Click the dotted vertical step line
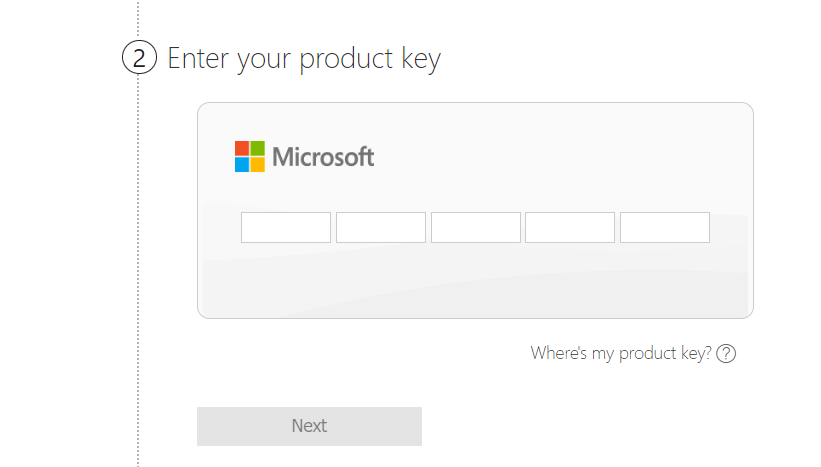This screenshot has width=821, height=467. pos(138,262)
